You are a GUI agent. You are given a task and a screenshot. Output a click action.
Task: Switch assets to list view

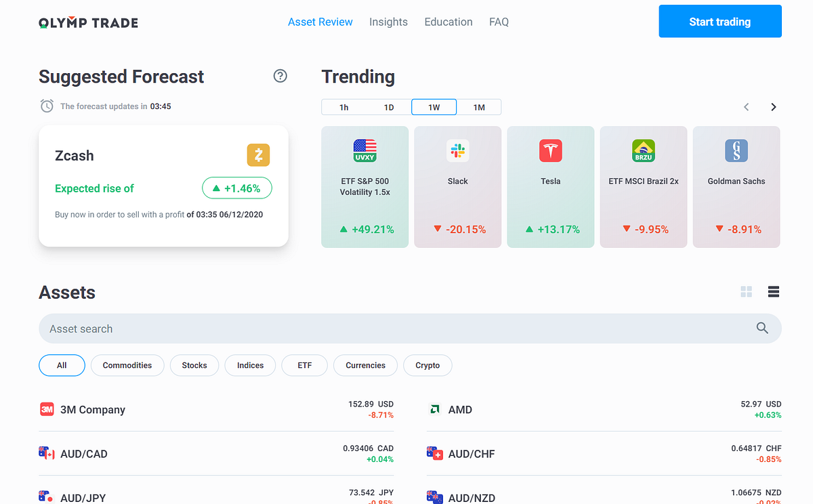click(x=774, y=292)
